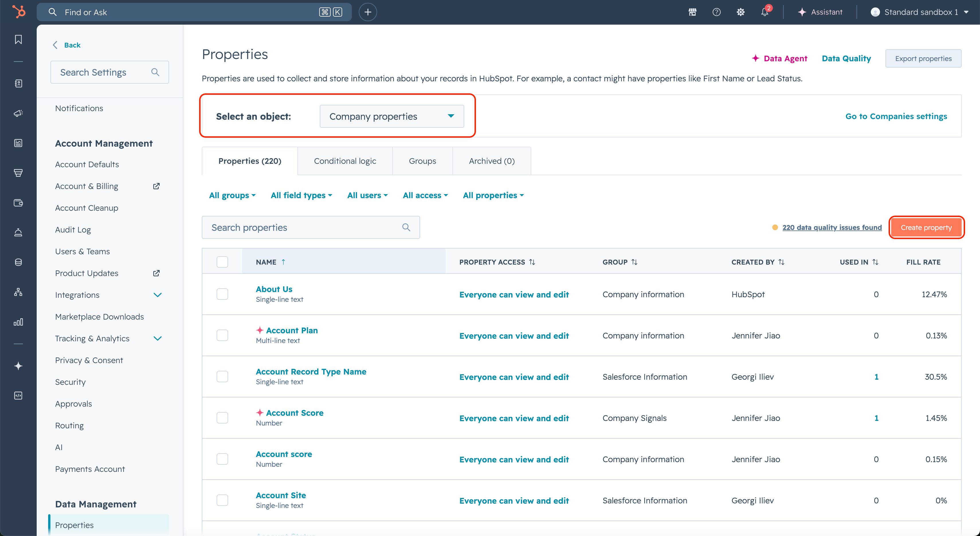Screen dimensions: 980x536
Task: Select the Properties (220) tab
Action: pyautogui.click(x=250, y=161)
